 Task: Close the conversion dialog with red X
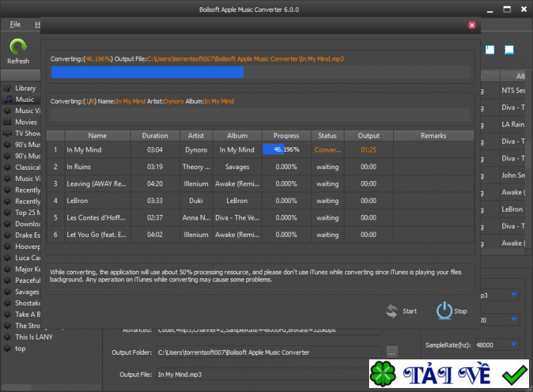[x=472, y=25]
